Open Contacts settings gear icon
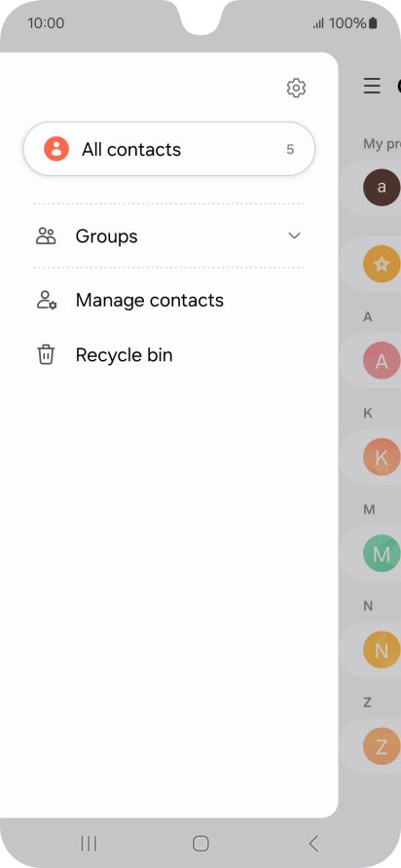The height and width of the screenshot is (868, 401). [x=296, y=88]
